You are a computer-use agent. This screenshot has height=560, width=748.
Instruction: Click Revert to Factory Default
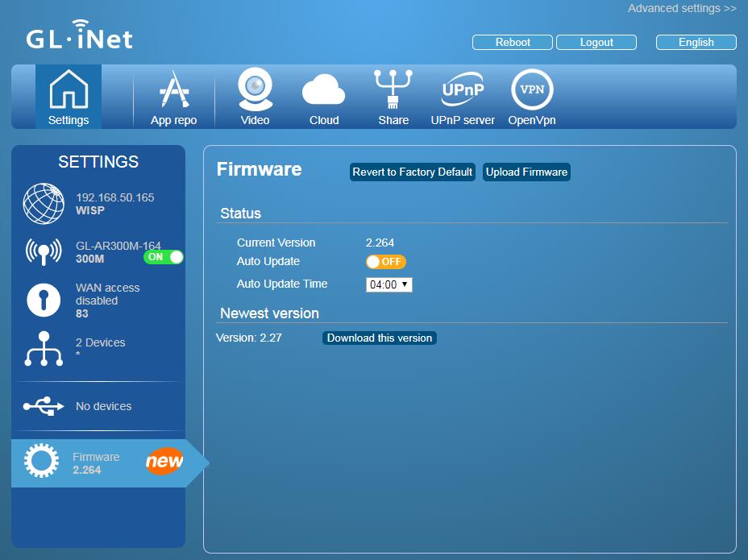pos(412,172)
